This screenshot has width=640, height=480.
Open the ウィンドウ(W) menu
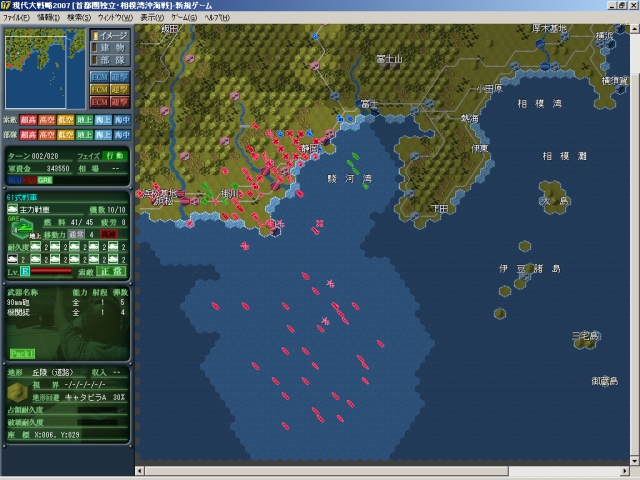(x=115, y=18)
